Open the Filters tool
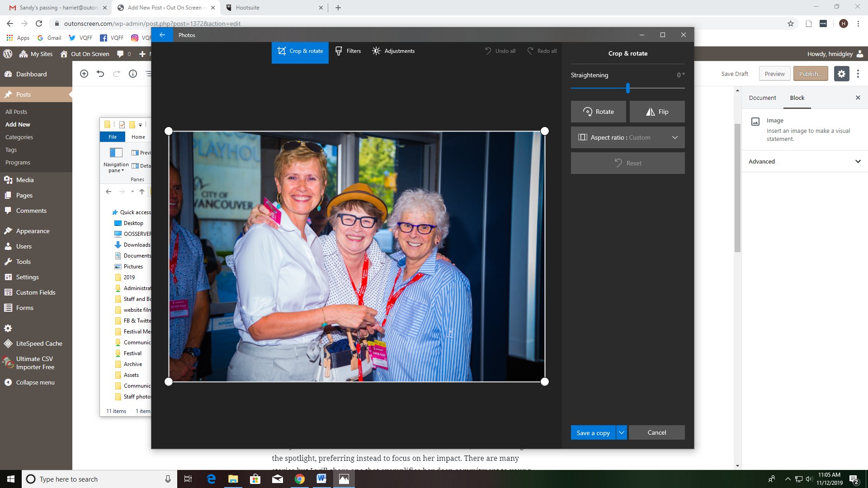 pos(348,51)
